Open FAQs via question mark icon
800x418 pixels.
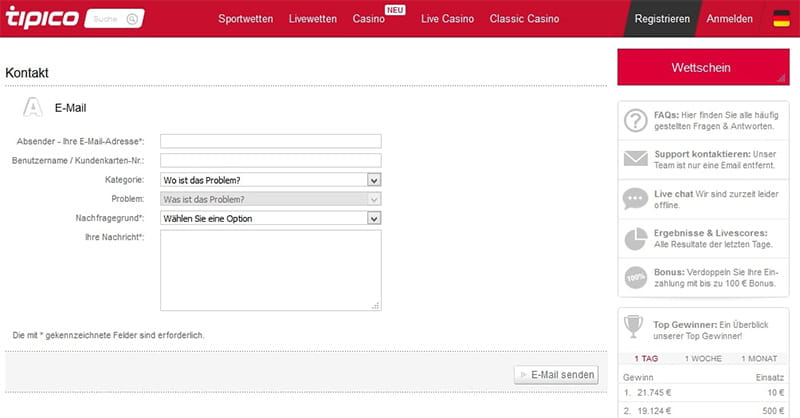[635, 121]
